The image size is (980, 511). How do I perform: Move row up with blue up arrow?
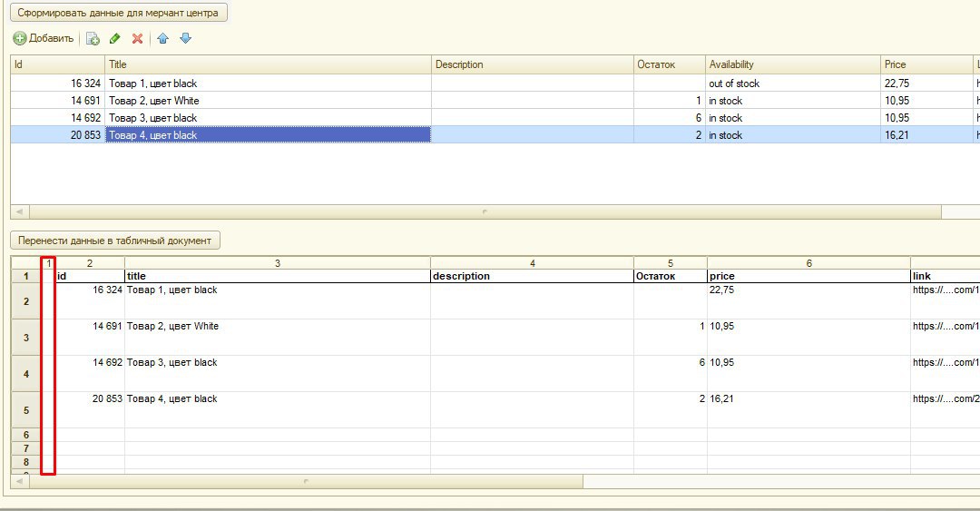[163, 39]
